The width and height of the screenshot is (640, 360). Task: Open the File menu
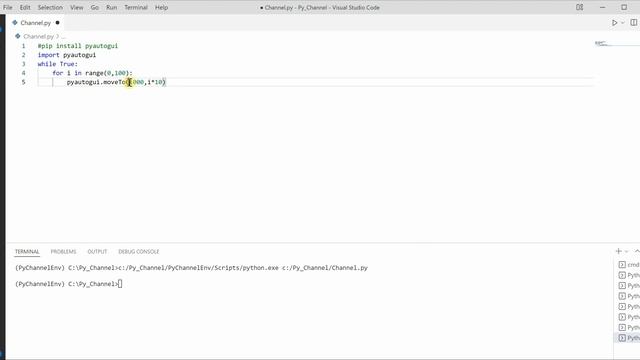tap(8, 7)
